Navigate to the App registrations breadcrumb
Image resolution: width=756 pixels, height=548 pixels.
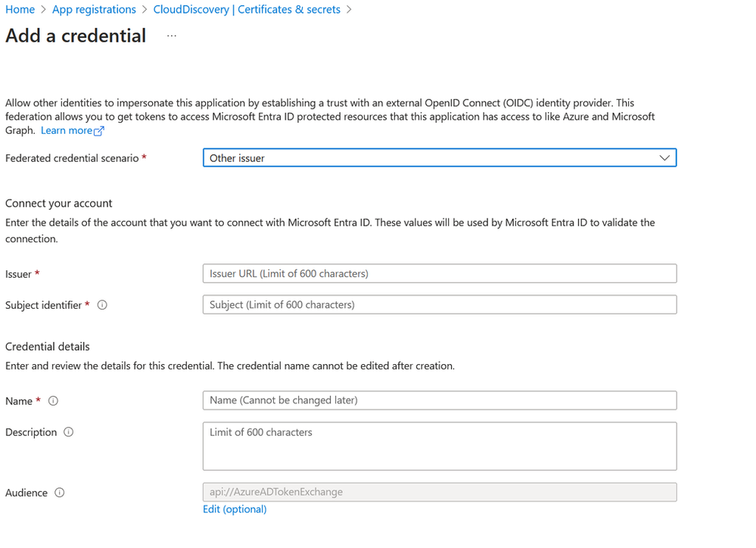pyautogui.click(x=94, y=10)
